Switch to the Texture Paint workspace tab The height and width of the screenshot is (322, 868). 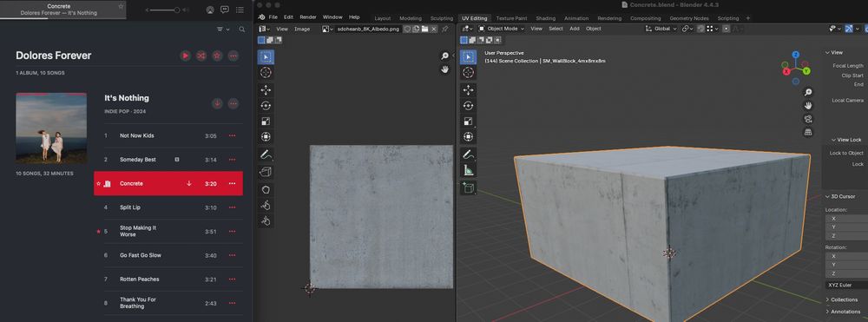coord(511,18)
